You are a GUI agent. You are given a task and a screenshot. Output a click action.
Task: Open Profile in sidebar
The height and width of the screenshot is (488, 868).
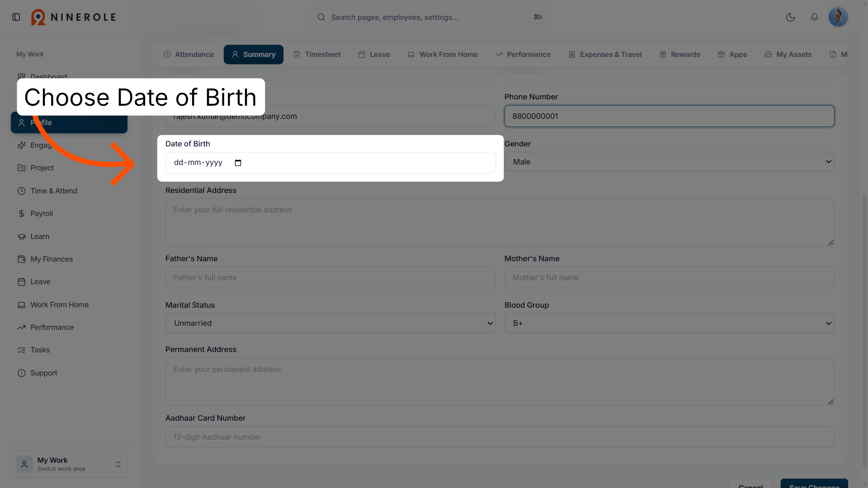[x=69, y=123]
